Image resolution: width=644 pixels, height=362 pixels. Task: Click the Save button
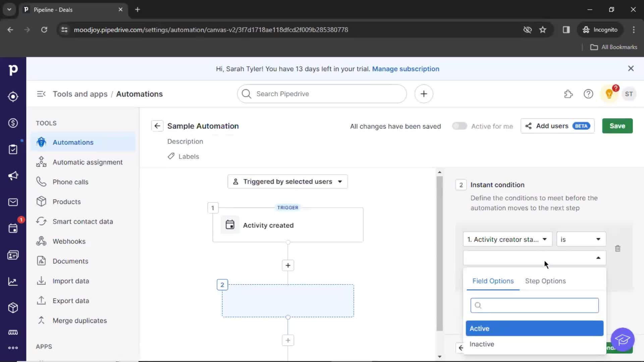click(617, 126)
